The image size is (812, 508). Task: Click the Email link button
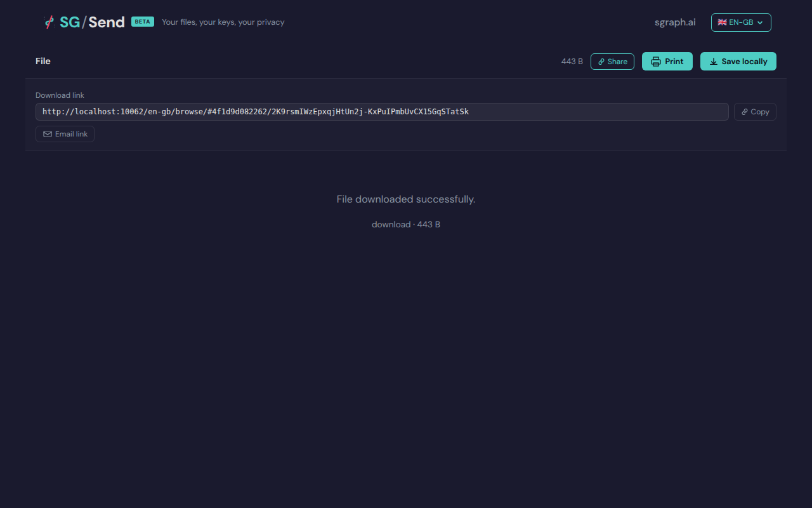[65, 134]
